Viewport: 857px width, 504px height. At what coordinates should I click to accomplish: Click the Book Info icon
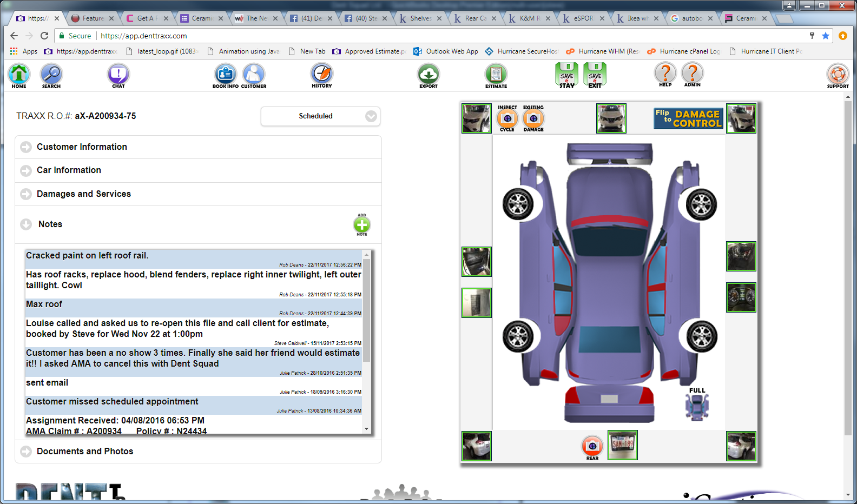tap(225, 75)
